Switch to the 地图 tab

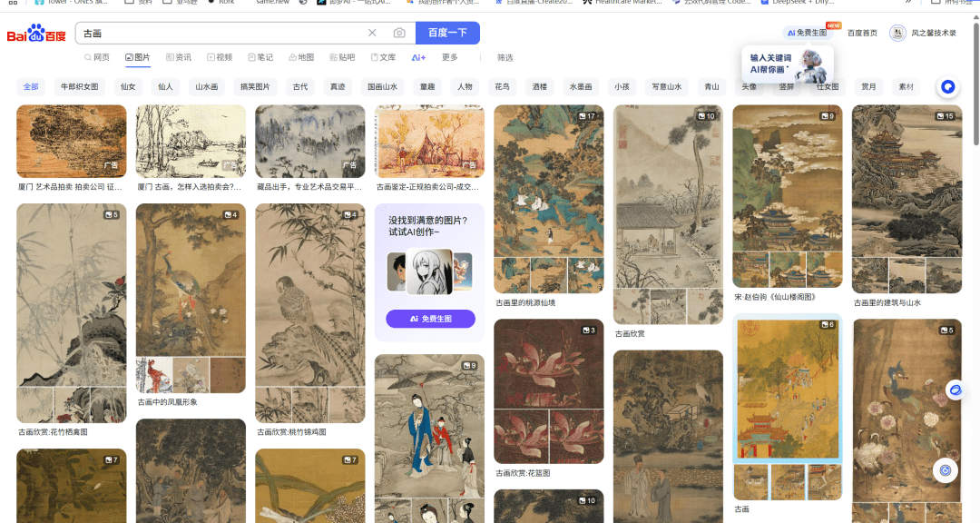[x=301, y=57]
